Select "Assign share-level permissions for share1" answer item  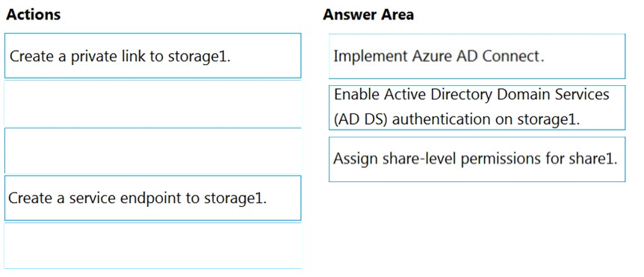tap(477, 159)
